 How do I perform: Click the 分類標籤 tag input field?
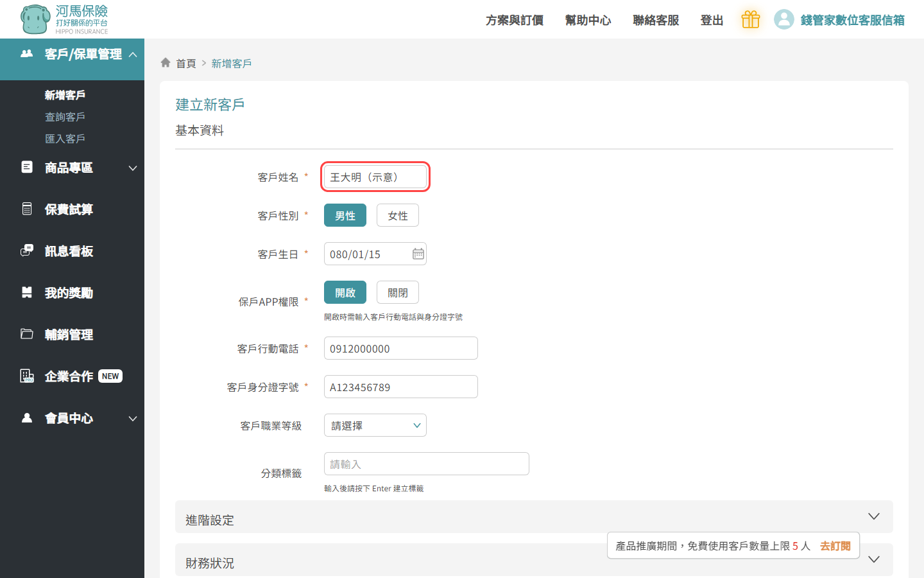pyautogui.click(x=426, y=464)
